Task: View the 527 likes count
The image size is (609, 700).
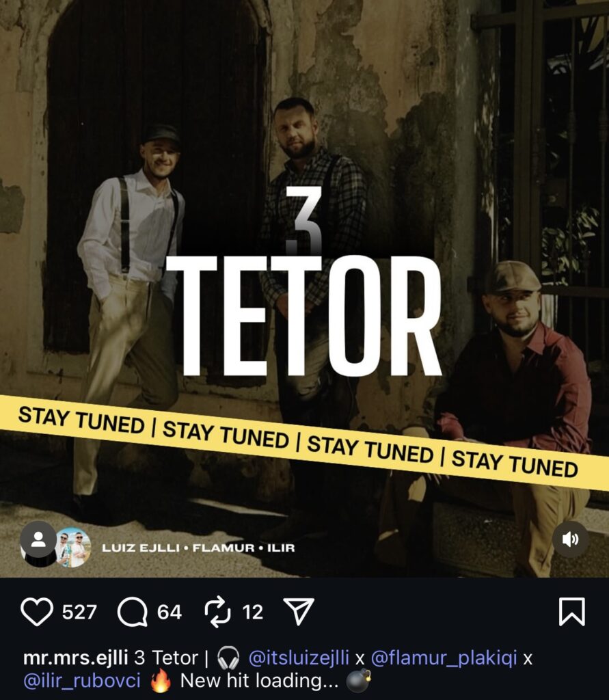Action: [x=79, y=612]
